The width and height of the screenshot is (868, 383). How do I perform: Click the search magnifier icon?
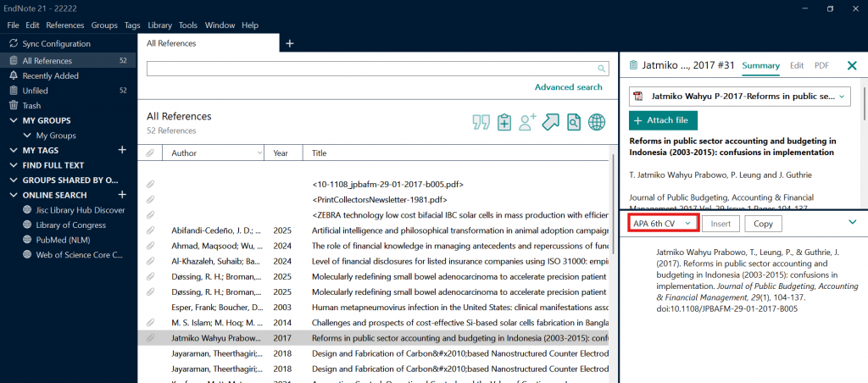[x=601, y=69]
